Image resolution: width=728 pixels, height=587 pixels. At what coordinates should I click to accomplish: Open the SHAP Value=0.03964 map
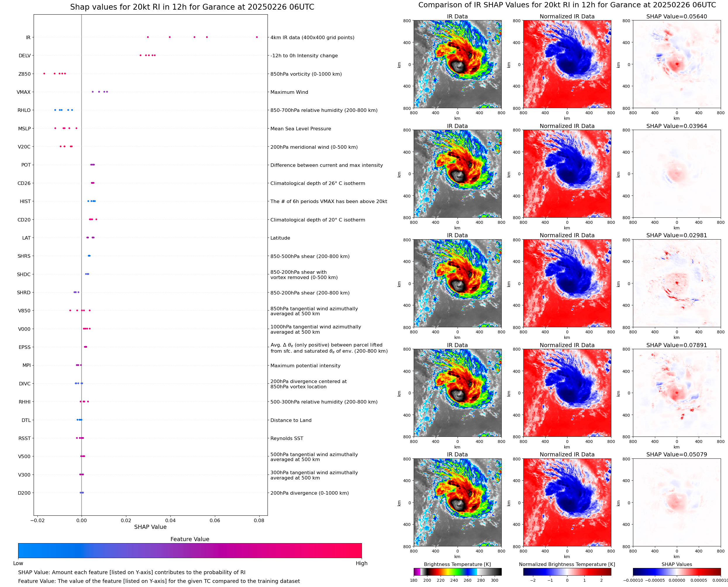tap(677, 174)
